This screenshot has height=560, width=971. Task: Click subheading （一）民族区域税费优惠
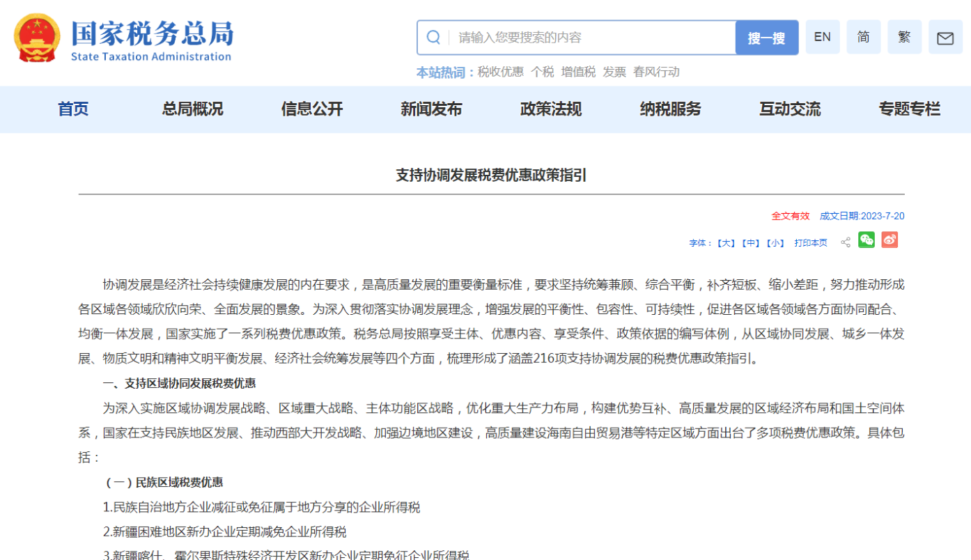pos(164,482)
